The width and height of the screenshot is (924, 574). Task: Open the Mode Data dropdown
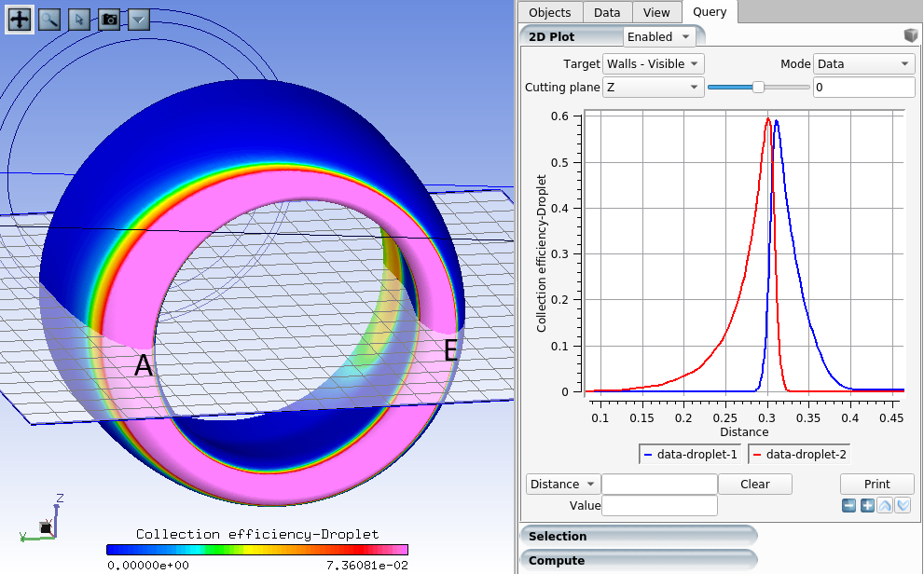[862, 63]
